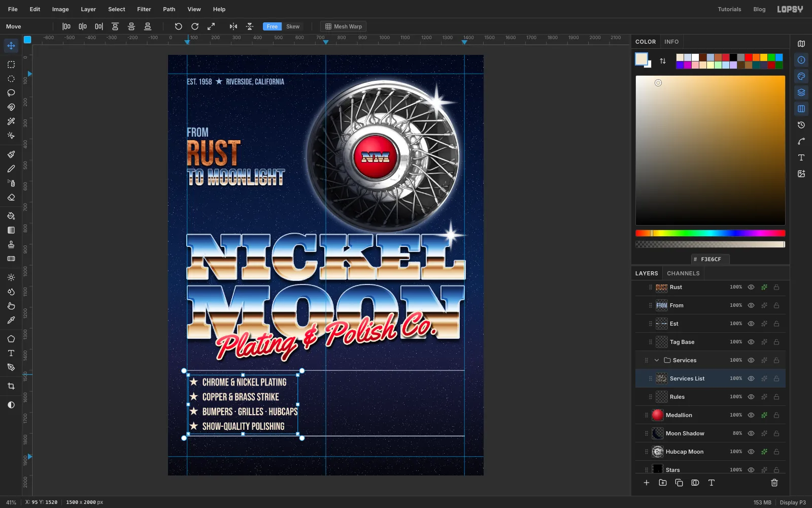Rotate counter-clockwise using the undo-rotate icon

[179, 26]
